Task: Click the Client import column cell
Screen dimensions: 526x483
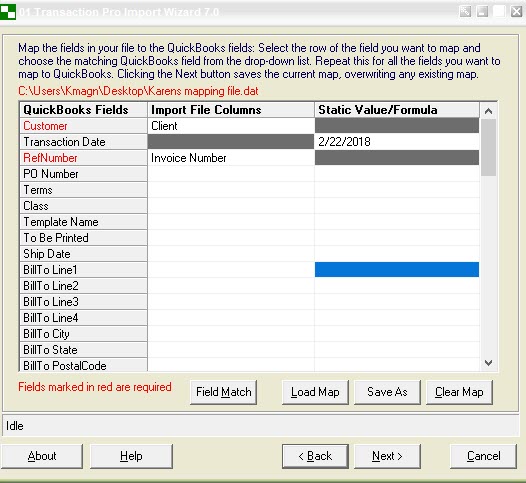Action: pos(231,126)
